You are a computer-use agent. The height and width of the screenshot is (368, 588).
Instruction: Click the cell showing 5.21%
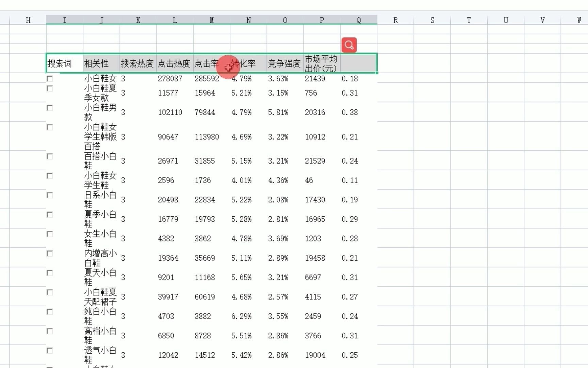(x=248, y=93)
